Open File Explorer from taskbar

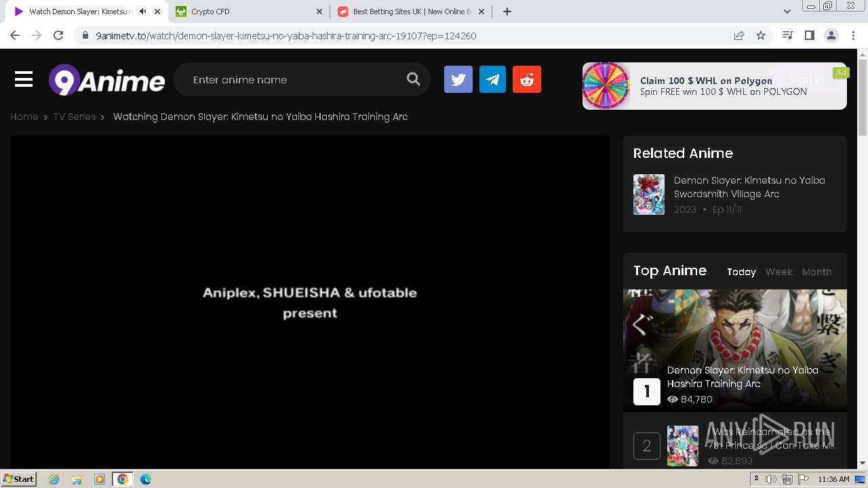[77, 479]
